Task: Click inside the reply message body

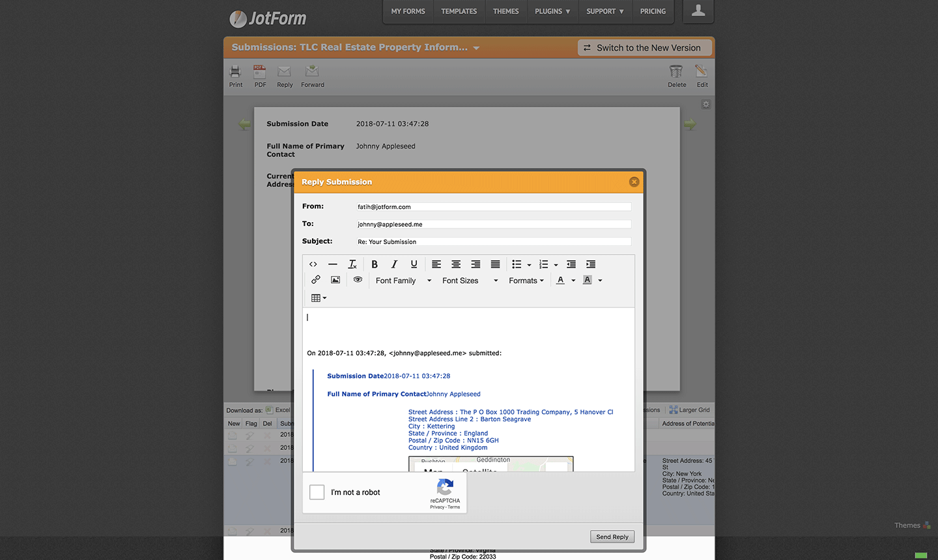Action: pyautogui.click(x=468, y=389)
